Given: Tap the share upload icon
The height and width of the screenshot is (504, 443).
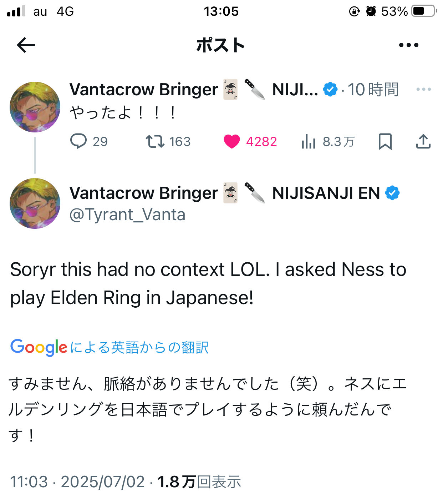Looking at the screenshot, I should (423, 141).
